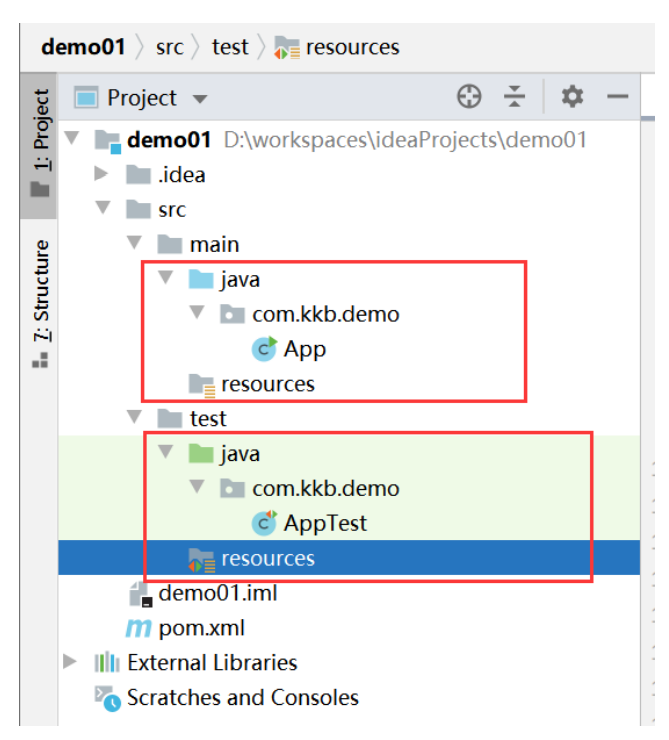
Task: Click the package icon of com.kkb.demo under main
Action: click(x=232, y=314)
